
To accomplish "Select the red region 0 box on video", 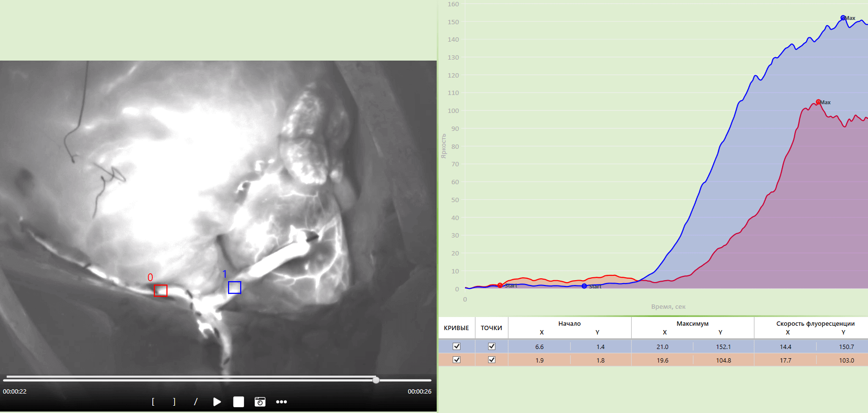I will click(161, 290).
